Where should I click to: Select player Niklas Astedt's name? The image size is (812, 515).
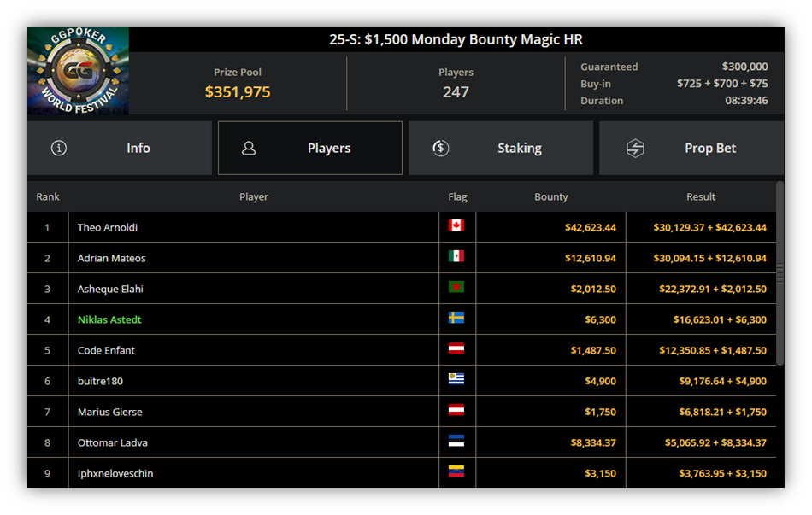(x=109, y=320)
